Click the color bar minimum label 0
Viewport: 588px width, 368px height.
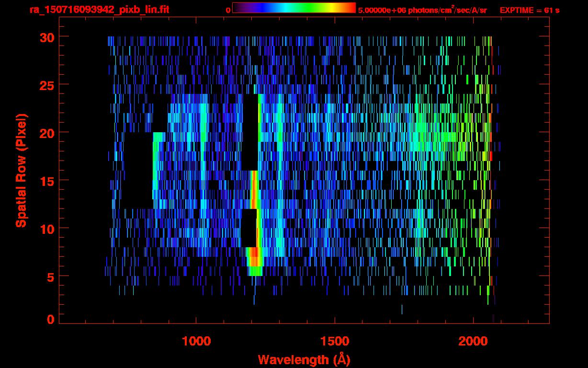point(228,10)
